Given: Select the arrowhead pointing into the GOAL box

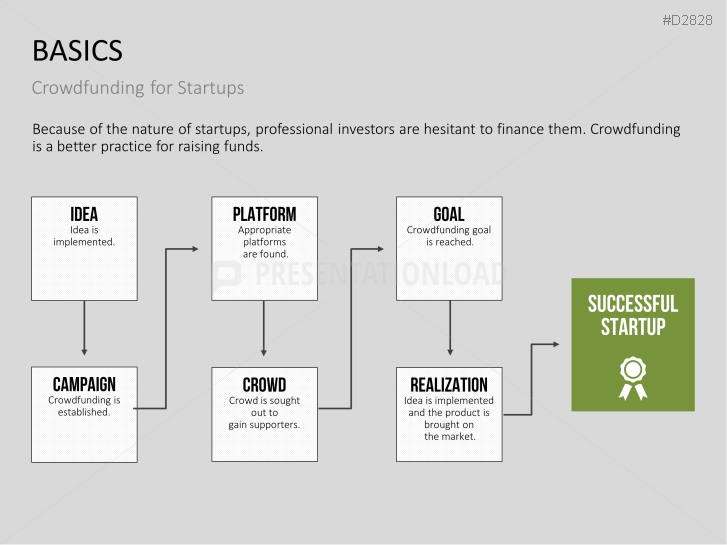Looking at the screenshot, I should coord(380,248).
